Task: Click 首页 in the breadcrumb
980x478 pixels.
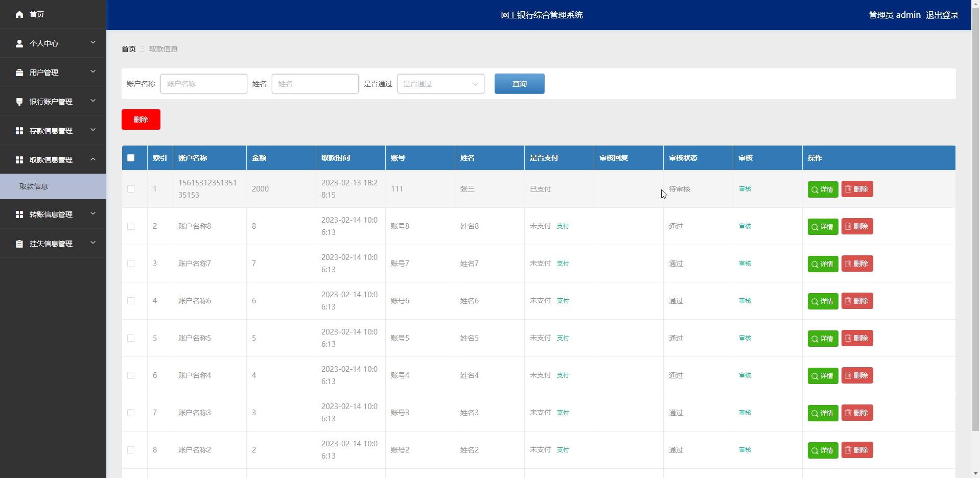Action: pyautogui.click(x=129, y=49)
